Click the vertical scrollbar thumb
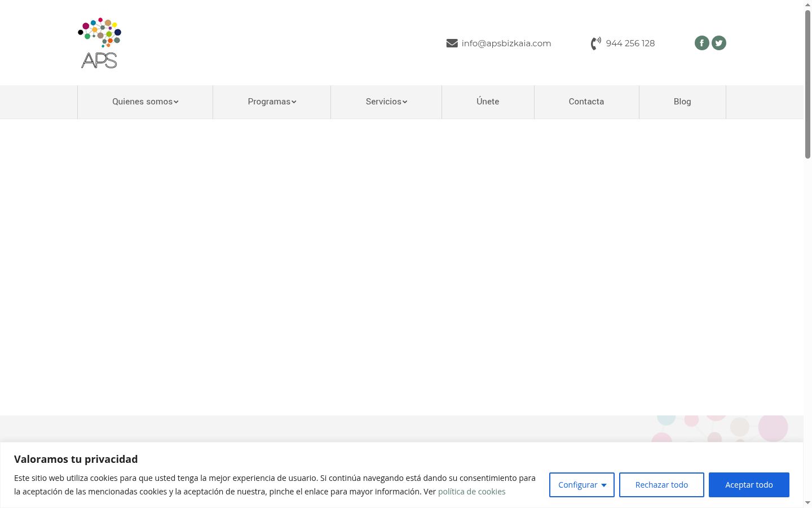The height and width of the screenshot is (508, 812). click(x=807, y=85)
